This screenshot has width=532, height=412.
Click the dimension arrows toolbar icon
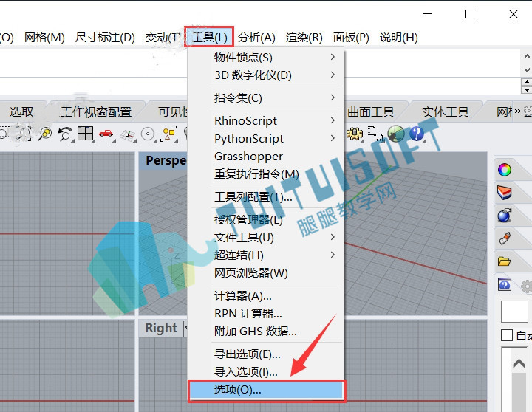coord(375,134)
